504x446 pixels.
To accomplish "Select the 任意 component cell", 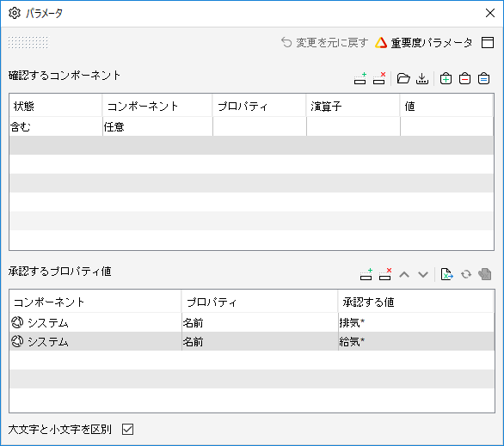I will click(x=157, y=127).
